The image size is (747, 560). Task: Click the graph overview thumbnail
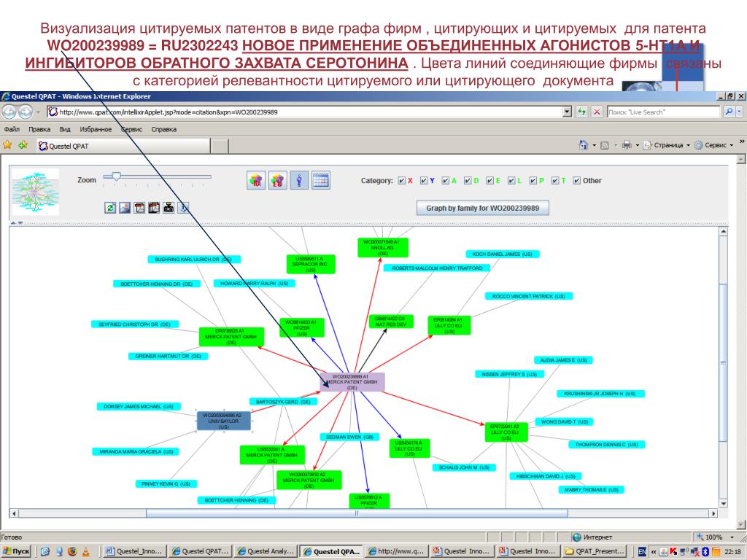[36, 192]
